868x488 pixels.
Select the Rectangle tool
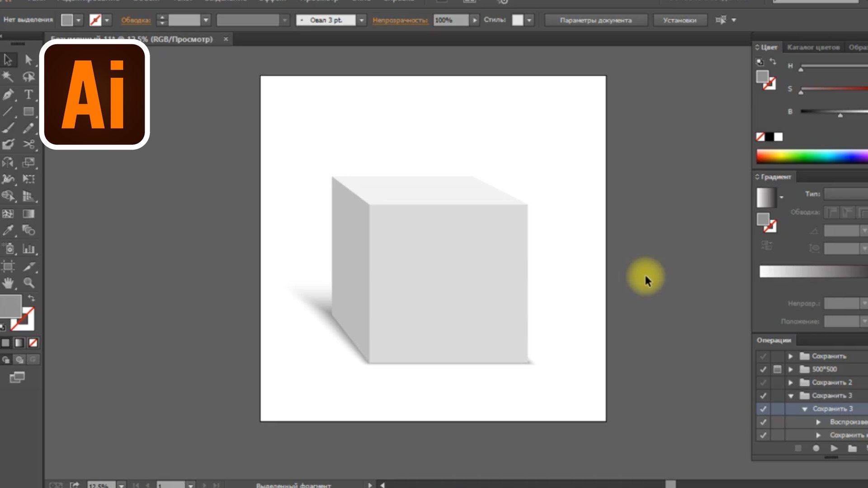[x=28, y=111]
